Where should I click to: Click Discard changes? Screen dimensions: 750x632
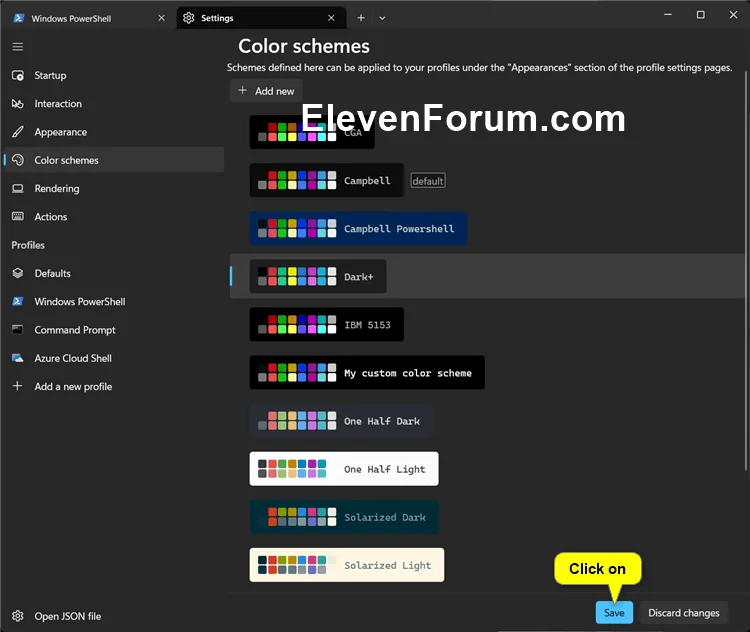click(x=684, y=612)
